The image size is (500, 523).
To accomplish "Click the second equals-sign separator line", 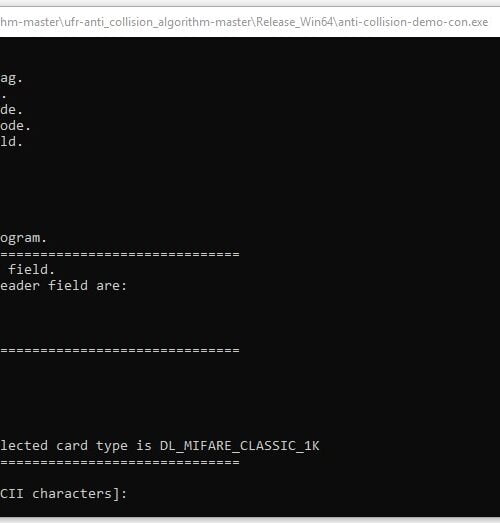I will (x=120, y=350).
